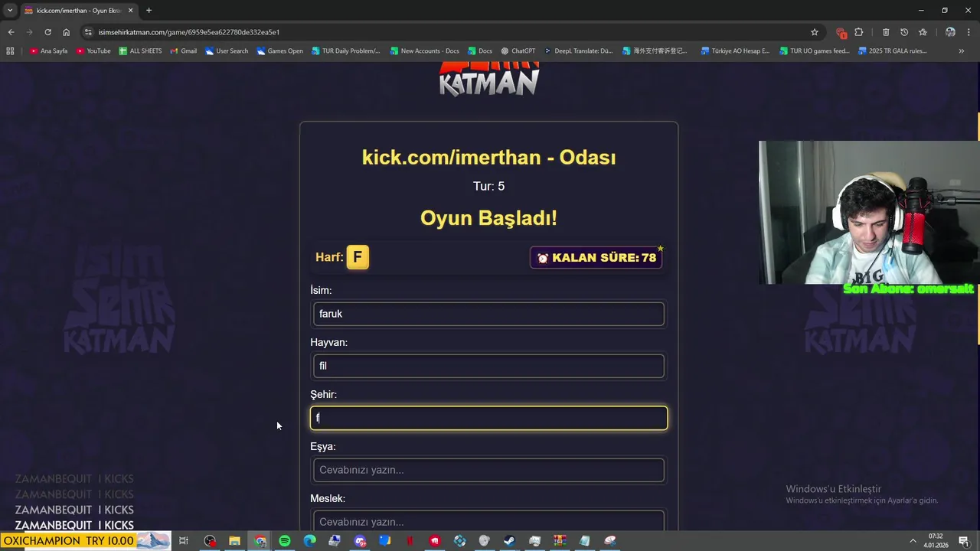Image resolution: width=980 pixels, height=551 pixels.
Task: Go back using the browser back arrow
Action: pos(11,32)
